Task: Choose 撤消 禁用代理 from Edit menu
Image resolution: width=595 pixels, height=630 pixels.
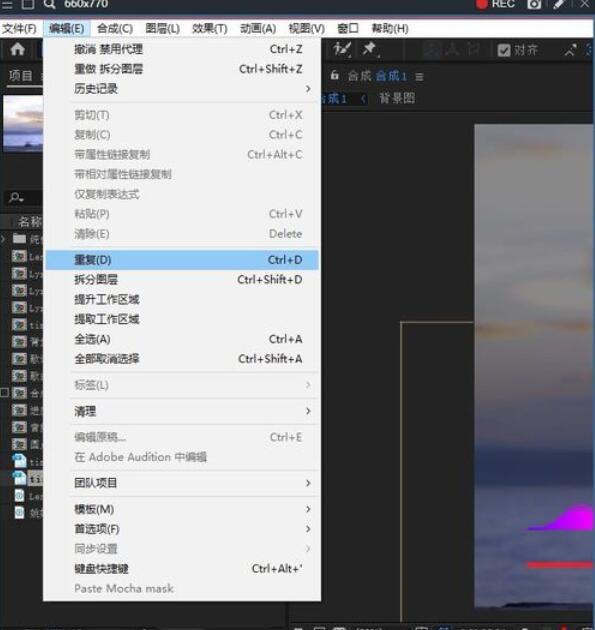Action: pos(182,49)
